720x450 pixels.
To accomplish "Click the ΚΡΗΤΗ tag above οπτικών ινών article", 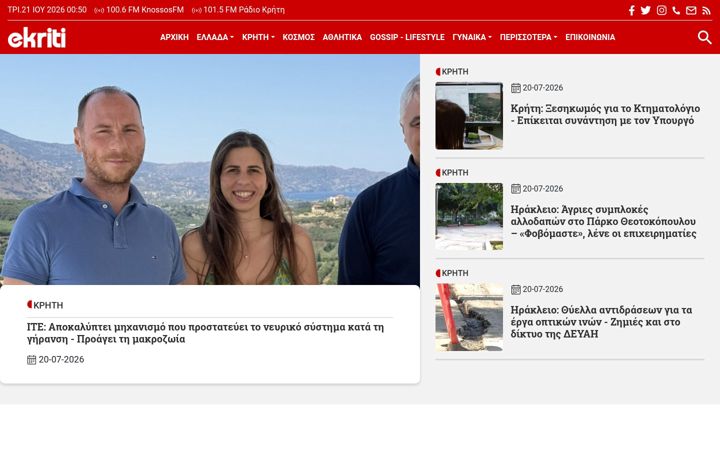I will tap(452, 273).
